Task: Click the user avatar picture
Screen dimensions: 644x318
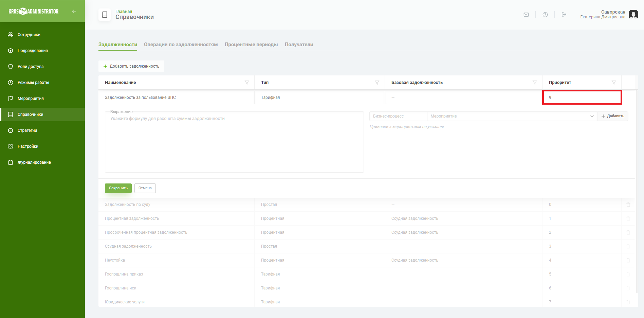Action: pyautogui.click(x=633, y=15)
